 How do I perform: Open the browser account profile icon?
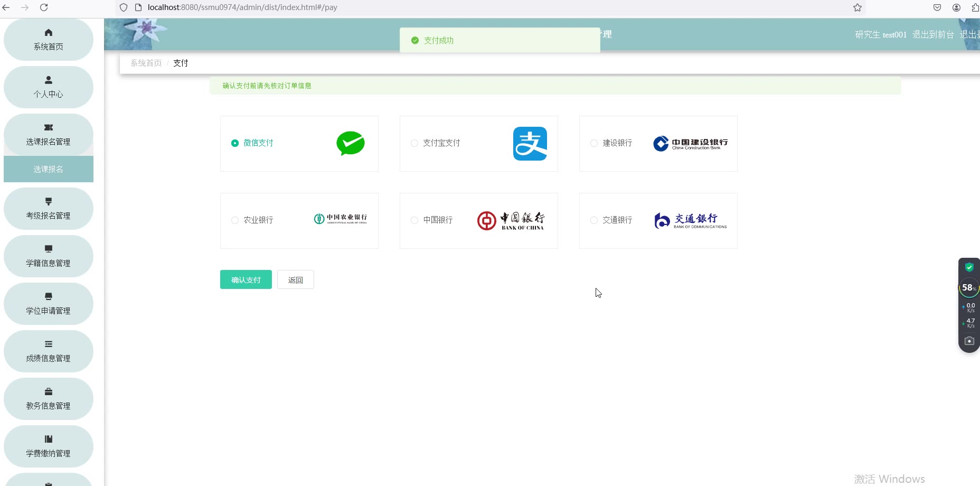[956, 7]
